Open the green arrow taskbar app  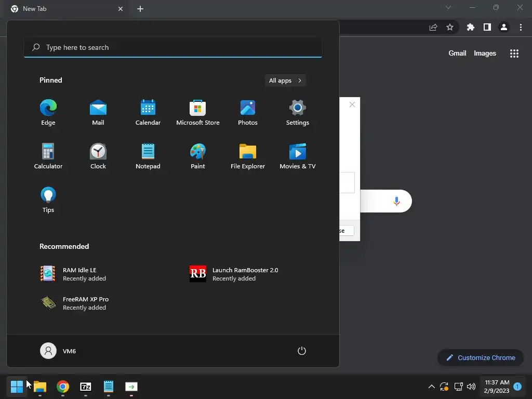(x=131, y=387)
